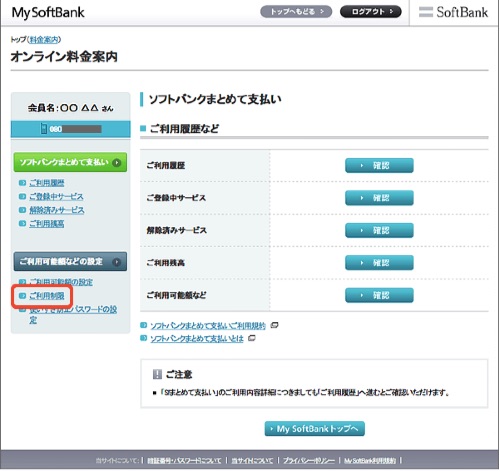Select the phone icon beside 080 number
The image size is (500, 471).
coord(44,129)
